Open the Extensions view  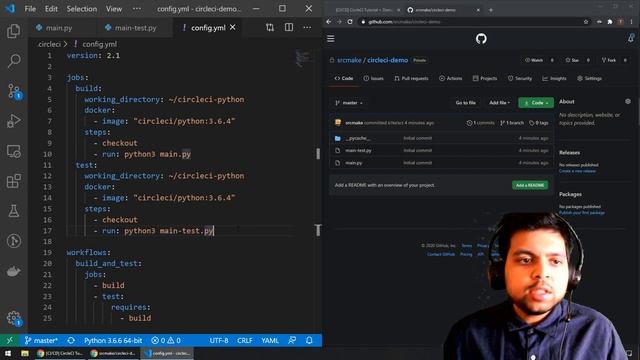point(13,181)
